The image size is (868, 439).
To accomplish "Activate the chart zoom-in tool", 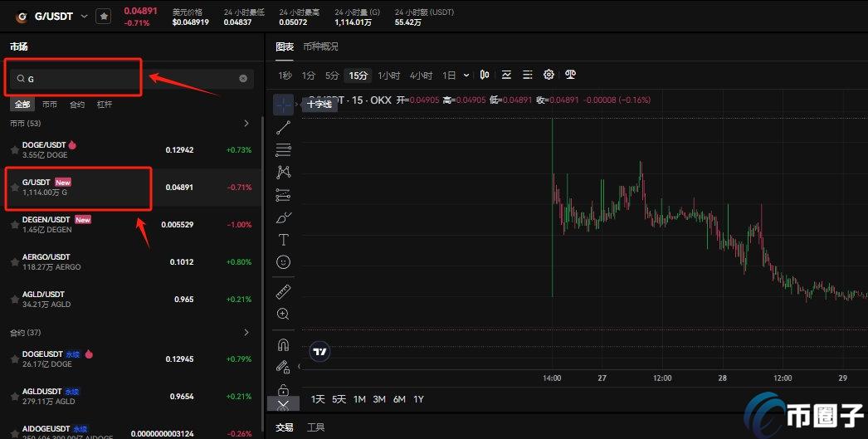I will 284,314.
